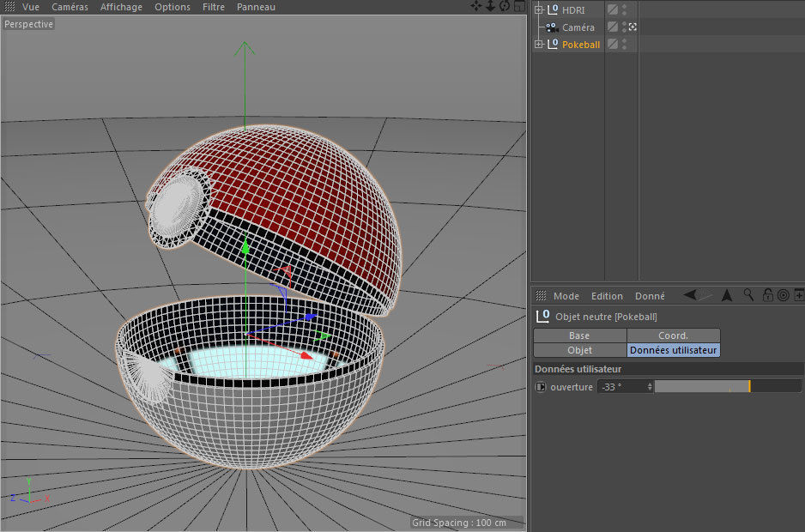Image resolution: width=805 pixels, height=532 pixels.
Task: Open attribute manager search magnifier
Action: 749,295
